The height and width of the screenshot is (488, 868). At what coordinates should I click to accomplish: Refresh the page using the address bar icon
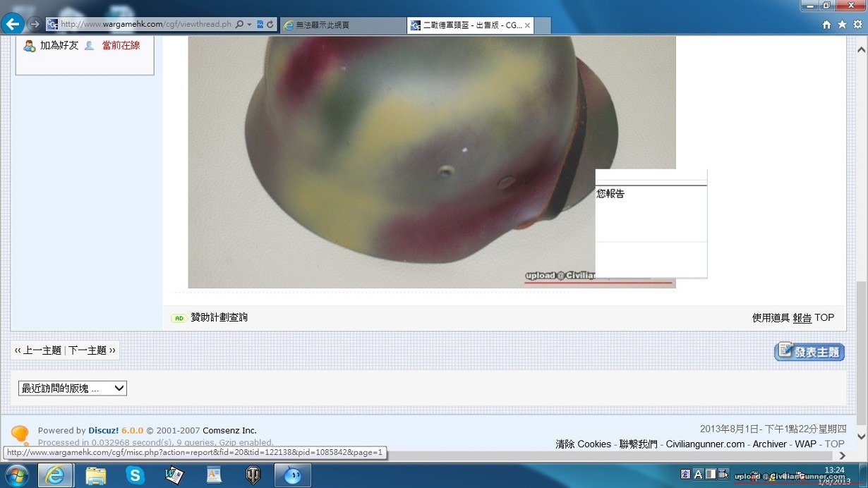click(x=270, y=24)
